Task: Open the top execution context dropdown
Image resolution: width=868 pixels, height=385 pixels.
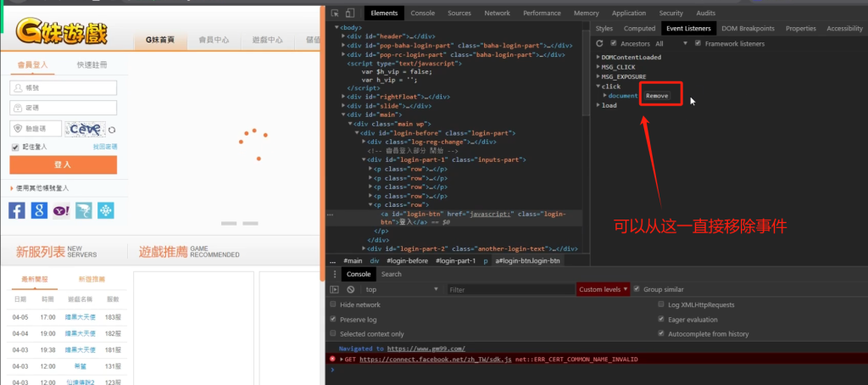Action: (402, 290)
